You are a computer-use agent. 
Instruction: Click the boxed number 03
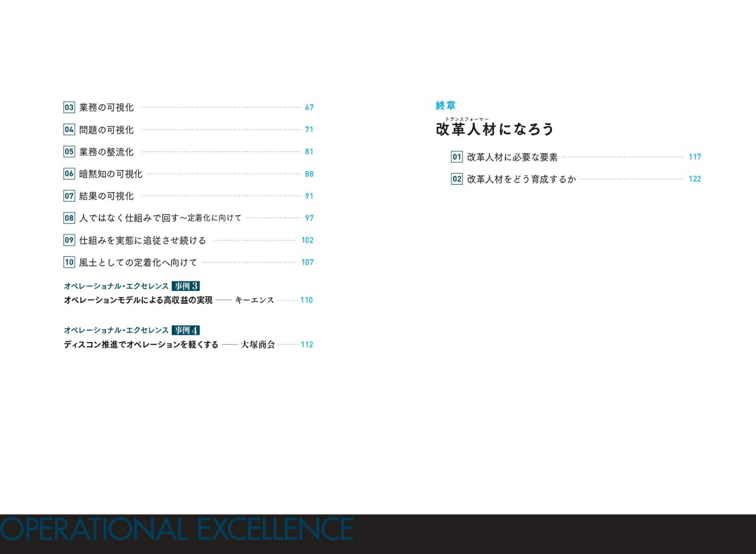(x=69, y=107)
